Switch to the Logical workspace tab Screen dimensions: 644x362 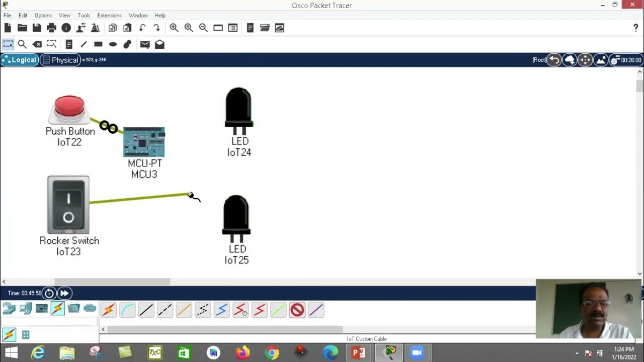click(x=20, y=60)
